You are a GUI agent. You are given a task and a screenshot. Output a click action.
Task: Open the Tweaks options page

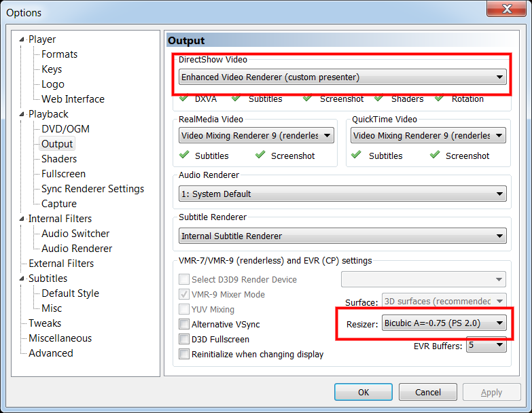(45, 323)
